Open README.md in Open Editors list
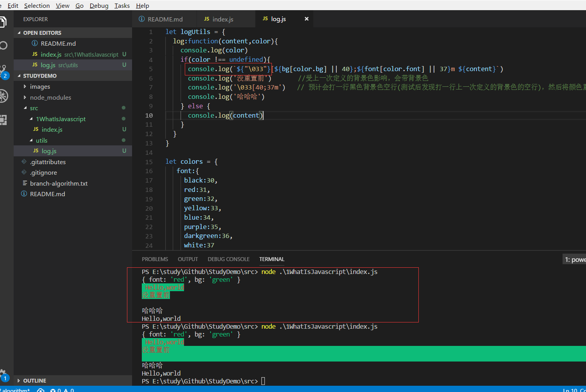The height and width of the screenshot is (392, 586). click(x=73, y=43)
